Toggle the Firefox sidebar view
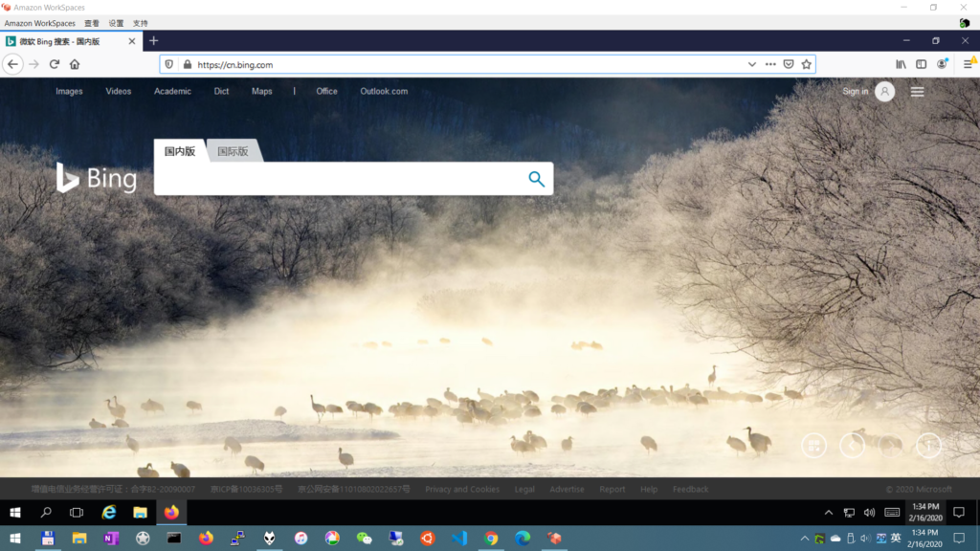This screenshot has width=980, height=551. point(922,64)
